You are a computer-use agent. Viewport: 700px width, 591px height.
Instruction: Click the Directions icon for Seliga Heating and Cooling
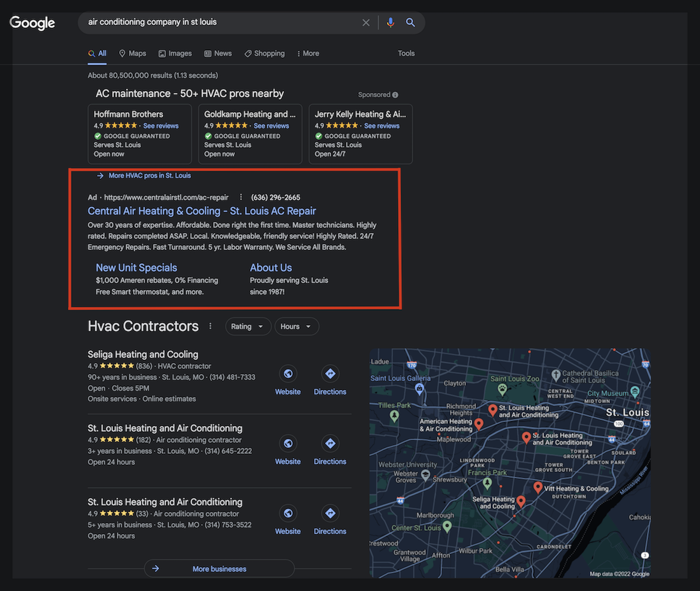tap(330, 373)
